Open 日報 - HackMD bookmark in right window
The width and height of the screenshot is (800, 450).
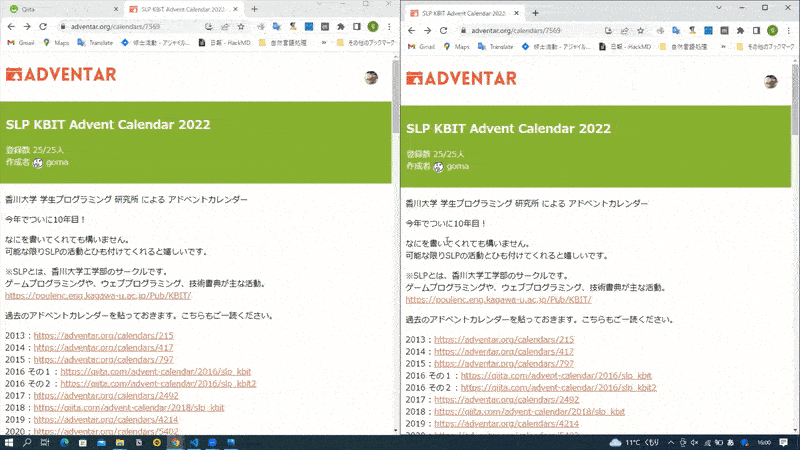(624, 47)
